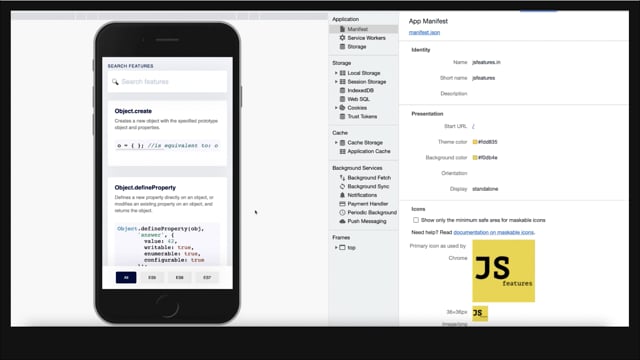Click the Background color swatch
The width and height of the screenshot is (640, 360).
point(475,158)
